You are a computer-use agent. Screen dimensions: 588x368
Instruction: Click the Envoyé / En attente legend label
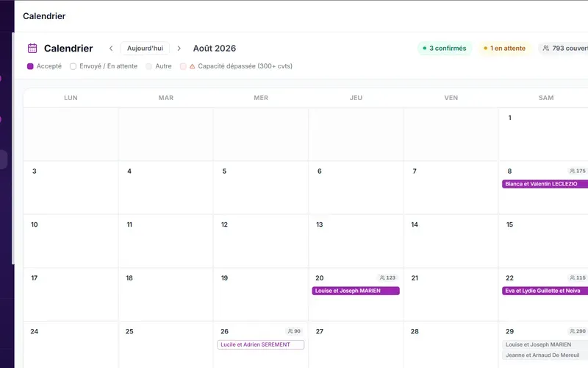(108, 66)
